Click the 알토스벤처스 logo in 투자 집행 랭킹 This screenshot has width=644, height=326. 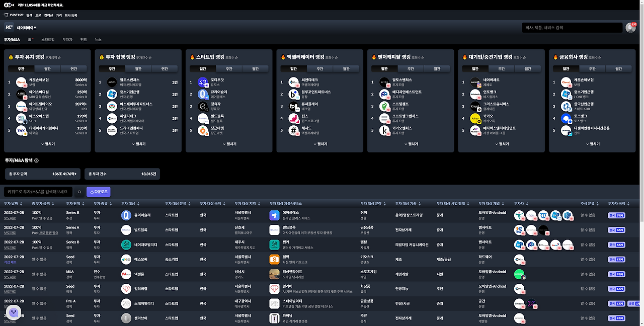112,81
